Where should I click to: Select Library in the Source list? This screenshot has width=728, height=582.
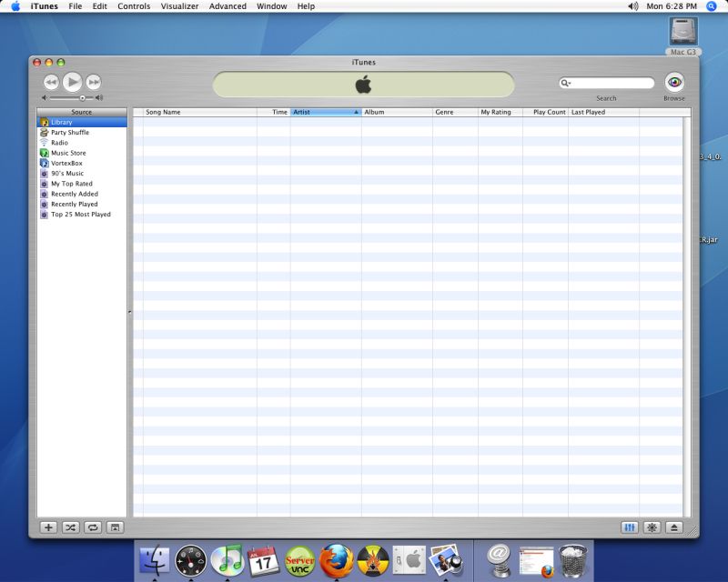pos(82,122)
